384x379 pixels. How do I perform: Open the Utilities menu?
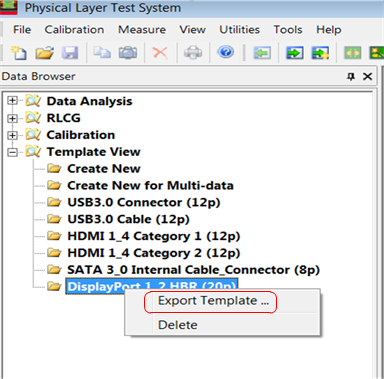[x=239, y=30]
